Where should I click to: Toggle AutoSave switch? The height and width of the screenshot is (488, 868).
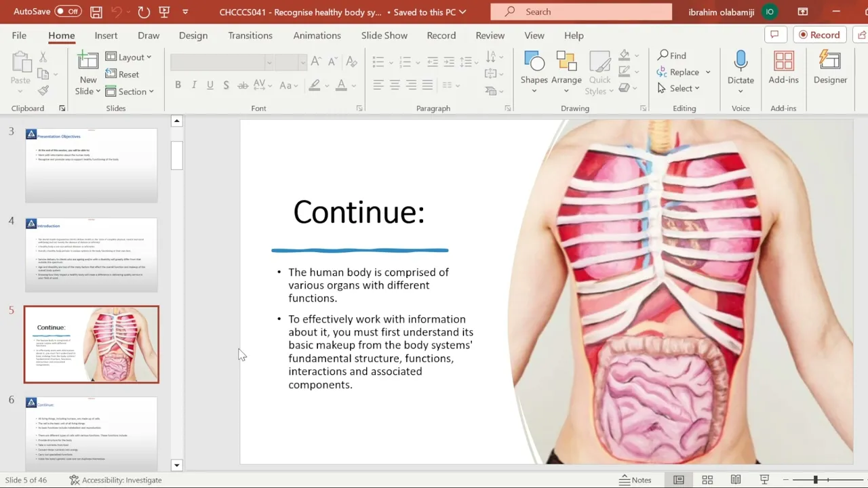click(67, 12)
